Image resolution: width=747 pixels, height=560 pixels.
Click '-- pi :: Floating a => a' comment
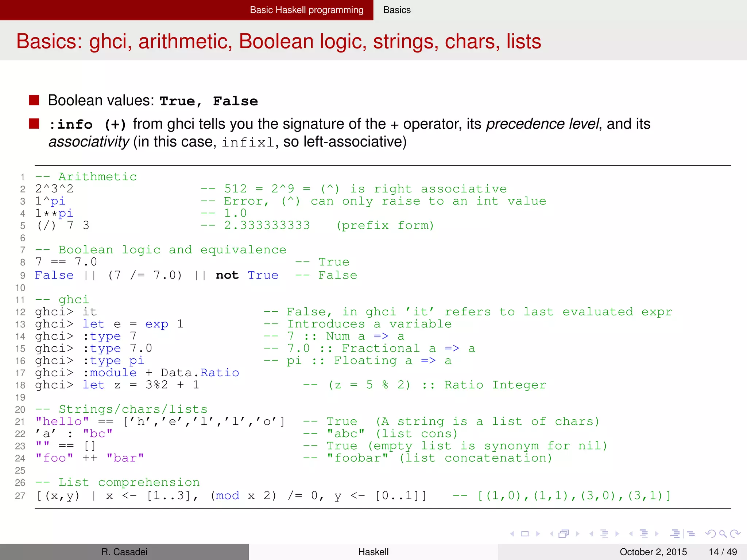(x=357, y=361)
